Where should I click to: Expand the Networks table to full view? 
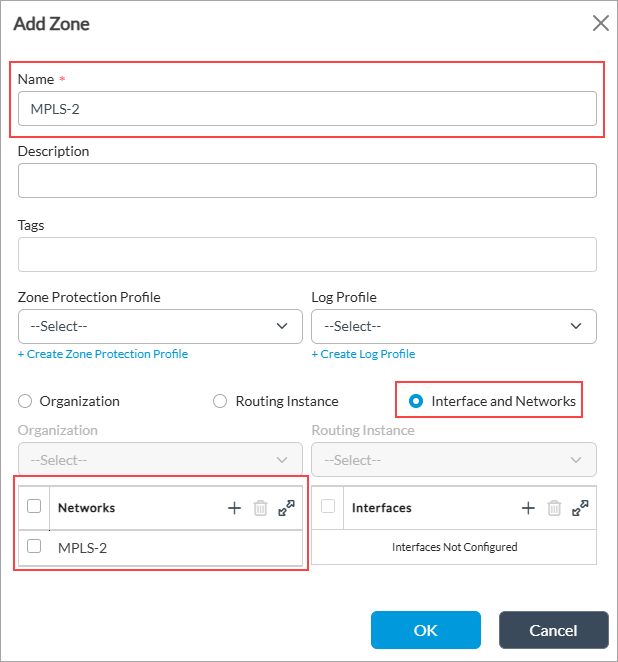pos(287,508)
